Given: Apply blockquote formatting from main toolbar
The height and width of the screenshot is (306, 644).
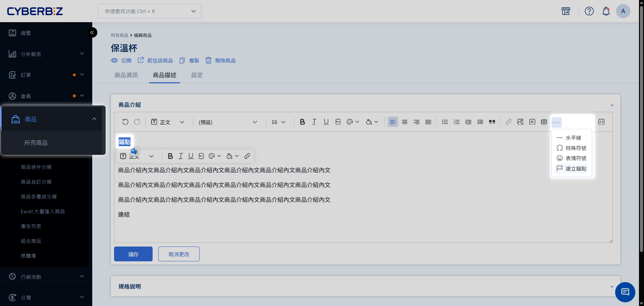Looking at the screenshot, I should [x=492, y=122].
